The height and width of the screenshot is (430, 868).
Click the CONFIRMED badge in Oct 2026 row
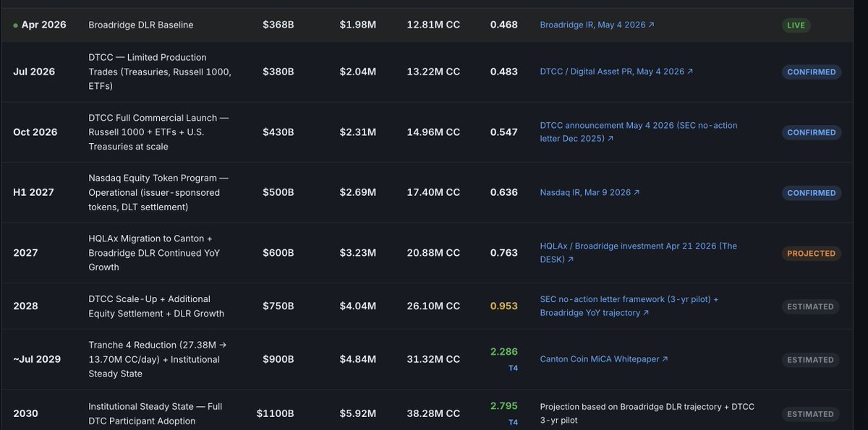click(812, 132)
